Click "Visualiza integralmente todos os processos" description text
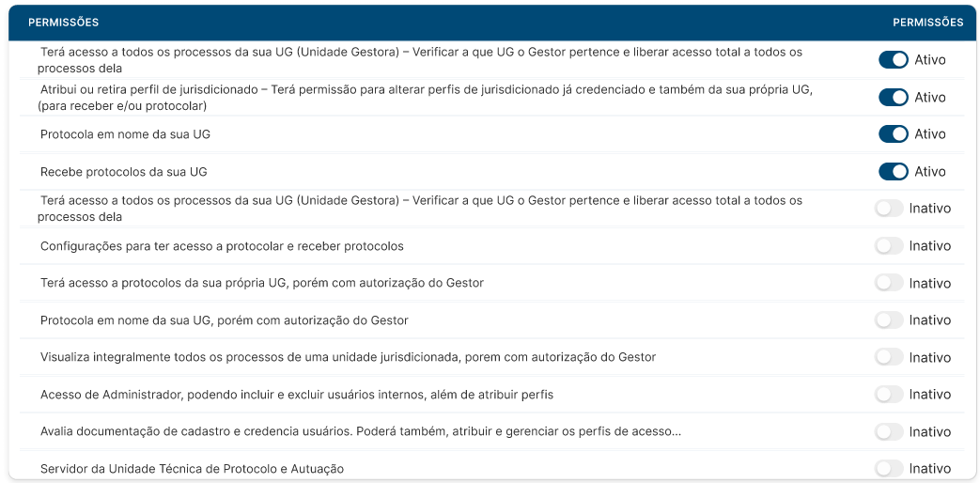The height and width of the screenshot is (483, 980). point(348,357)
